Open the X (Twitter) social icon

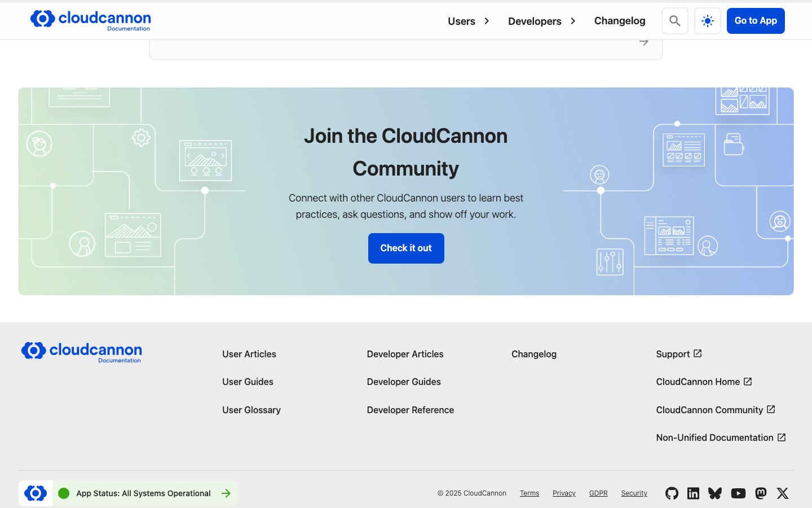coord(783,493)
